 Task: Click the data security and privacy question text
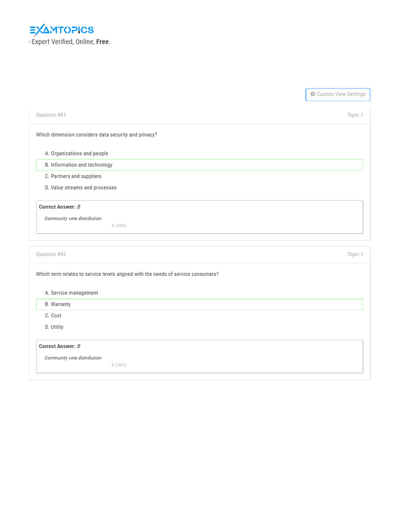coord(97,135)
